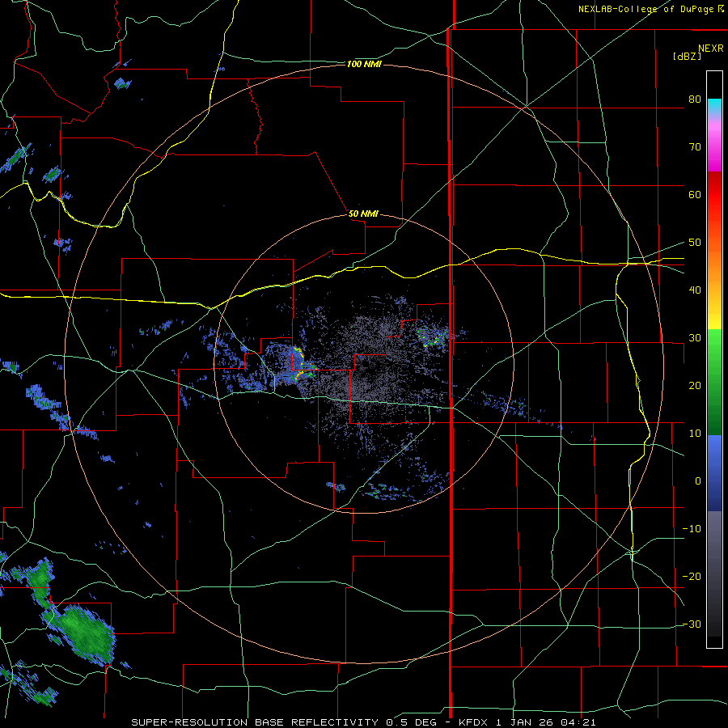Click the 70 value on the dBZ scale
Image resolution: width=728 pixels, height=728 pixels.
[x=695, y=147]
